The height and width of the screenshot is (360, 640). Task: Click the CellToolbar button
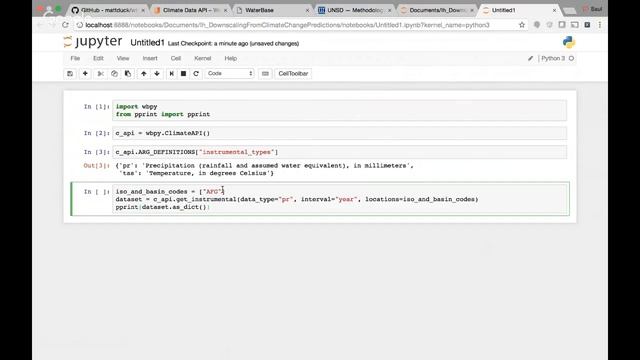[x=293, y=73]
